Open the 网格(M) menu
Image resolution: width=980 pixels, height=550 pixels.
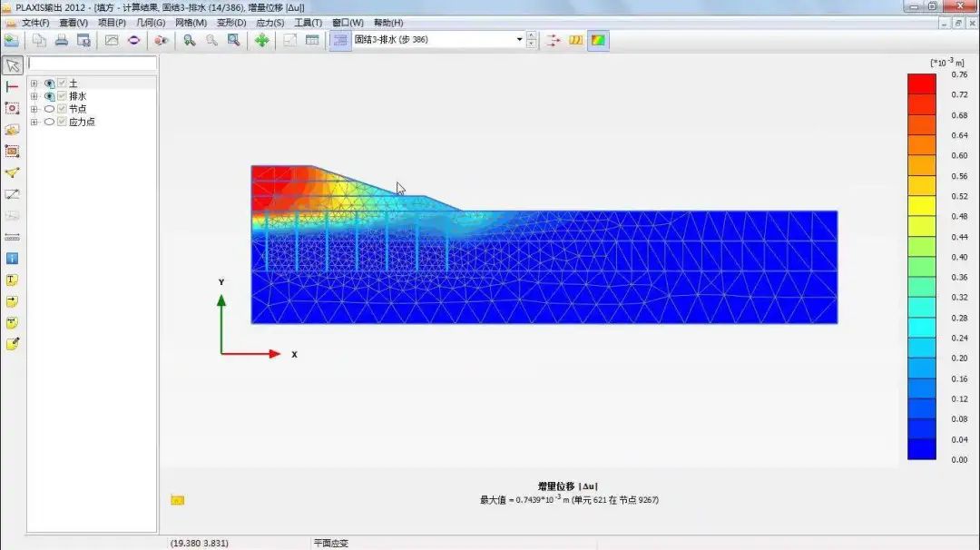[x=191, y=23]
